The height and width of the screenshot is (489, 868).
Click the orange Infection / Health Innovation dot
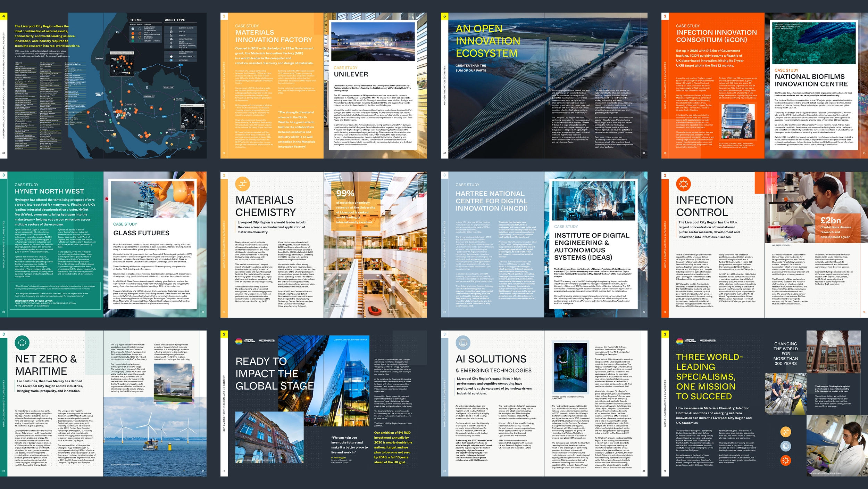[133, 33]
